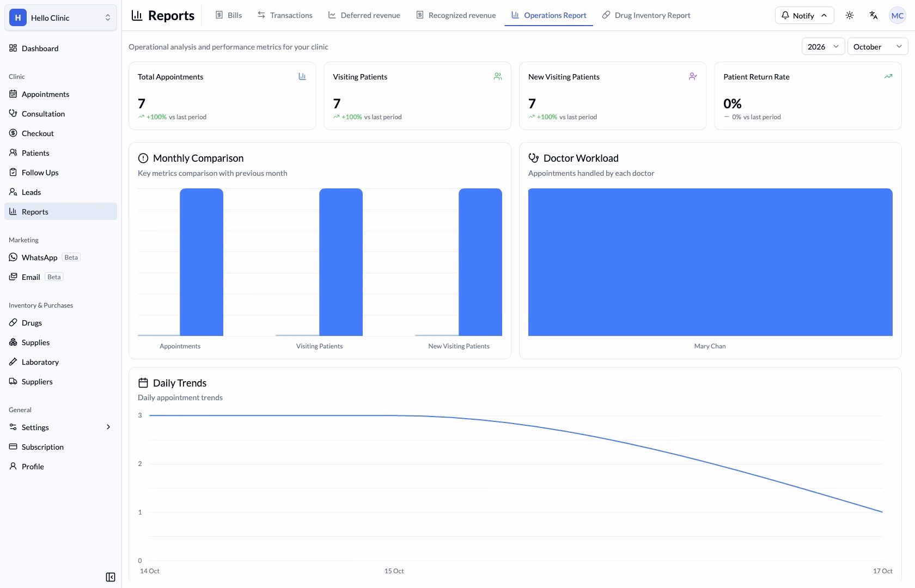The height and width of the screenshot is (588, 915).
Task: Open the Hello Clinic switcher dropdown
Action: (60, 17)
